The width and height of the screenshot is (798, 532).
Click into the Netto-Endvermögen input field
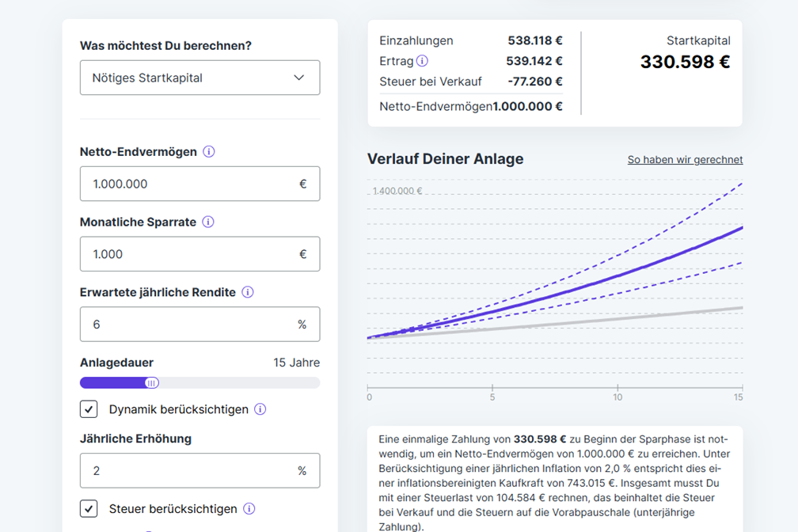(190, 184)
